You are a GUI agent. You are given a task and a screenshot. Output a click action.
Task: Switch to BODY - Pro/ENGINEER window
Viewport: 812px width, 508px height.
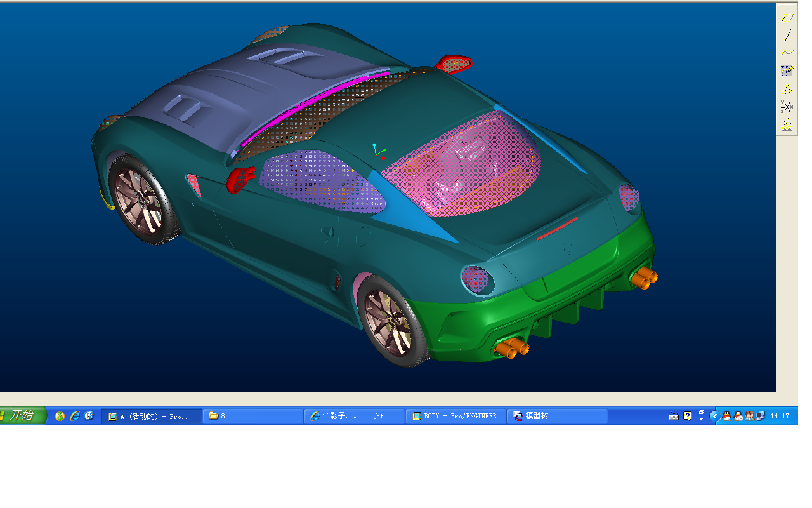(x=455, y=417)
